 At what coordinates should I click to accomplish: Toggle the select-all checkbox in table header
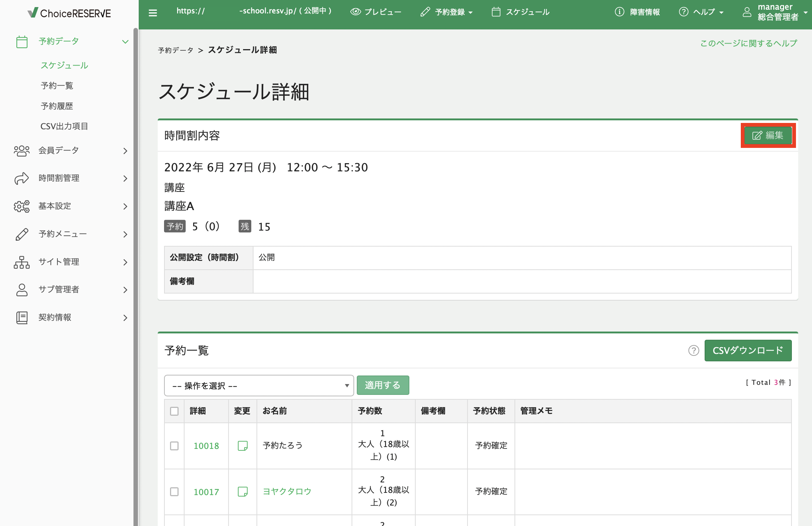click(174, 411)
